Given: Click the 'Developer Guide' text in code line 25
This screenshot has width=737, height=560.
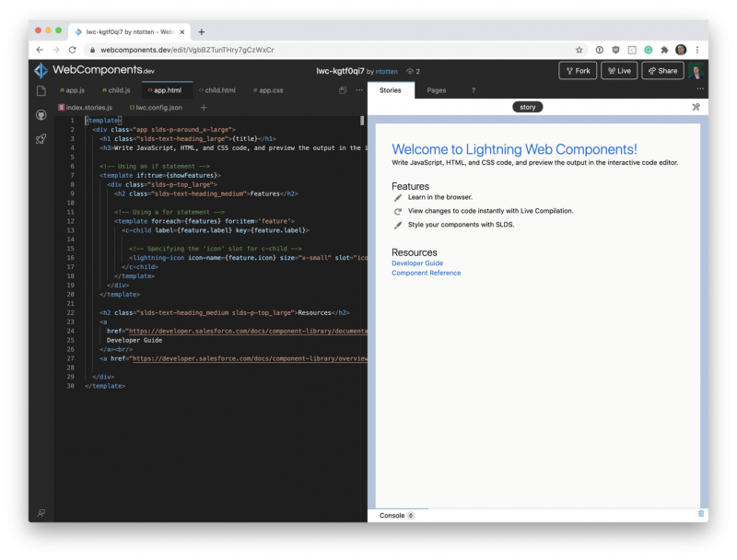Looking at the screenshot, I should [x=135, y=340].
